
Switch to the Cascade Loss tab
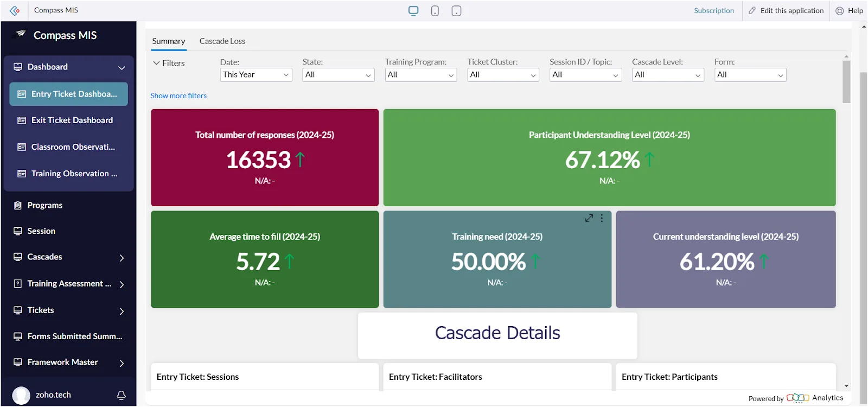tap(222, 41)
